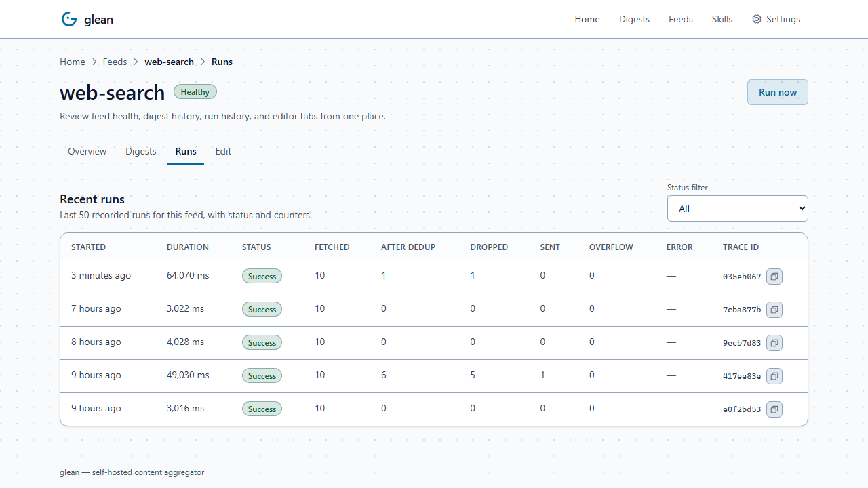868x488 pixels.
Task: Go to Home breadcrumb link
Action: [x=73, y=62]
